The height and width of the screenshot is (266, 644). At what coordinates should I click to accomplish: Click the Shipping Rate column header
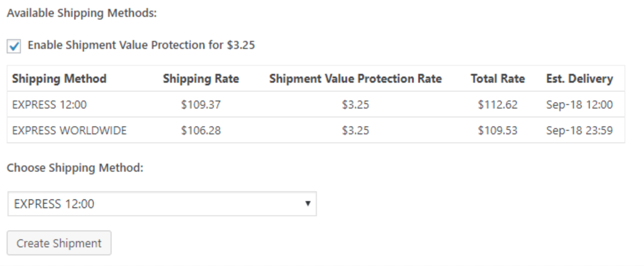[x=201, y=79]
